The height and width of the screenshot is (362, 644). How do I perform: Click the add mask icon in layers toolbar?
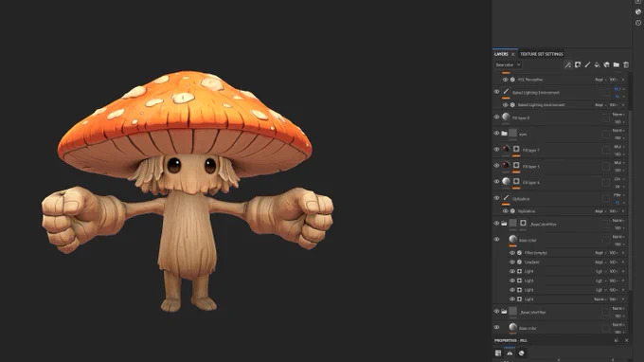point(578,65)
